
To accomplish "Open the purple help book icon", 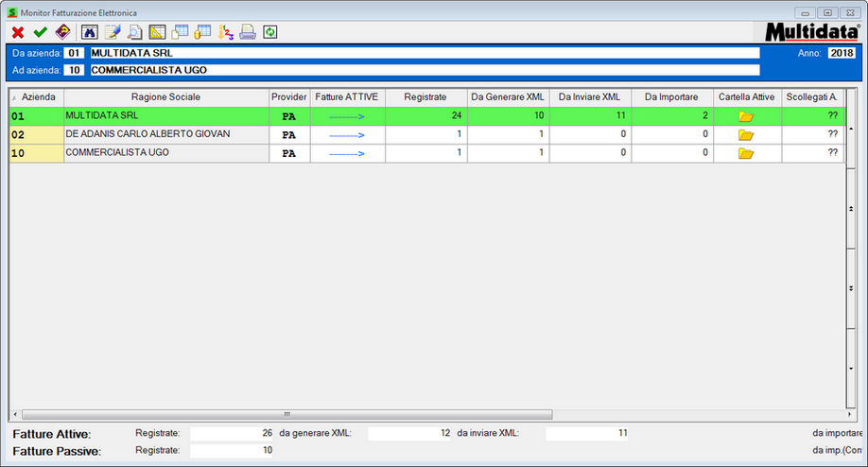I will [x=63, y=32].
